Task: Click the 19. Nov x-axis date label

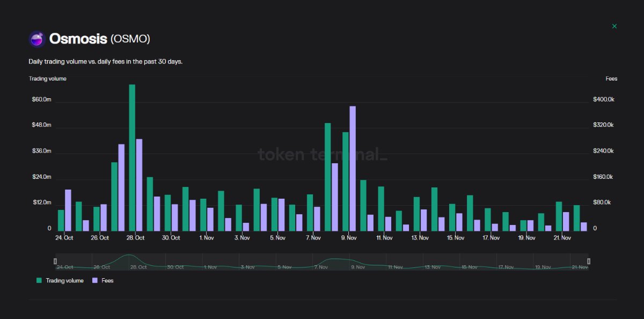Action: (526, 237)
